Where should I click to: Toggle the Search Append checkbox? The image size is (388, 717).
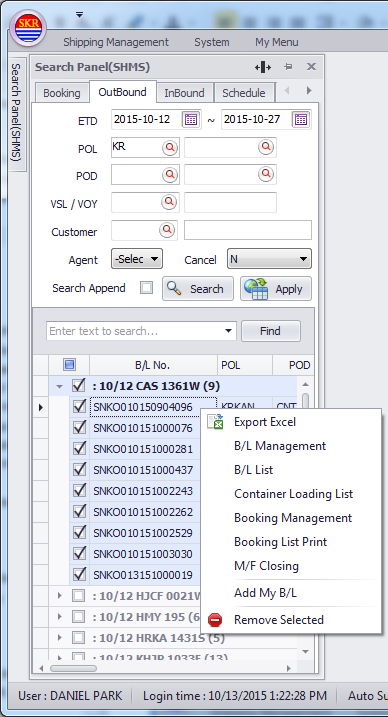(x=147, y=288)
